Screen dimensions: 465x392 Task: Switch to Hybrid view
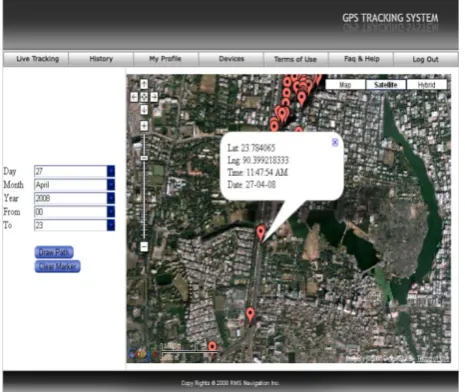[427, 85]
